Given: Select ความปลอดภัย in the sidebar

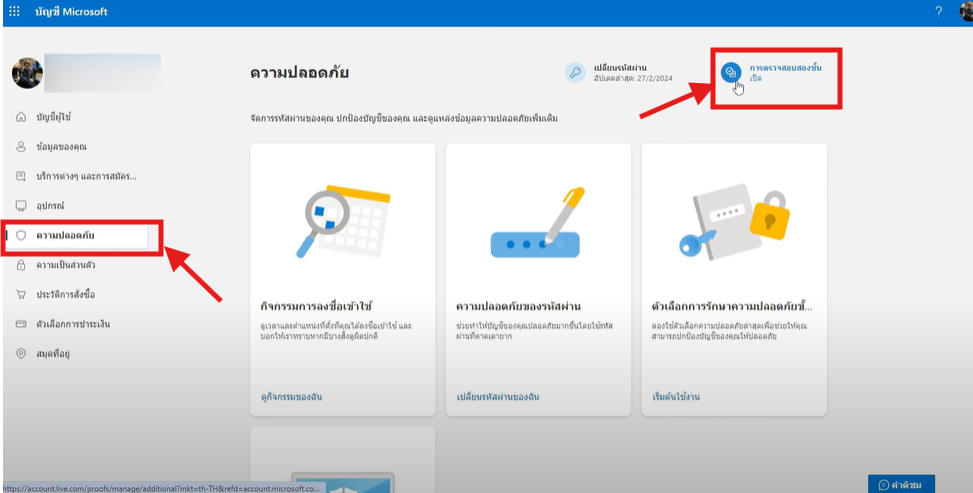Looking at the screenshot, I should point(65,236).
